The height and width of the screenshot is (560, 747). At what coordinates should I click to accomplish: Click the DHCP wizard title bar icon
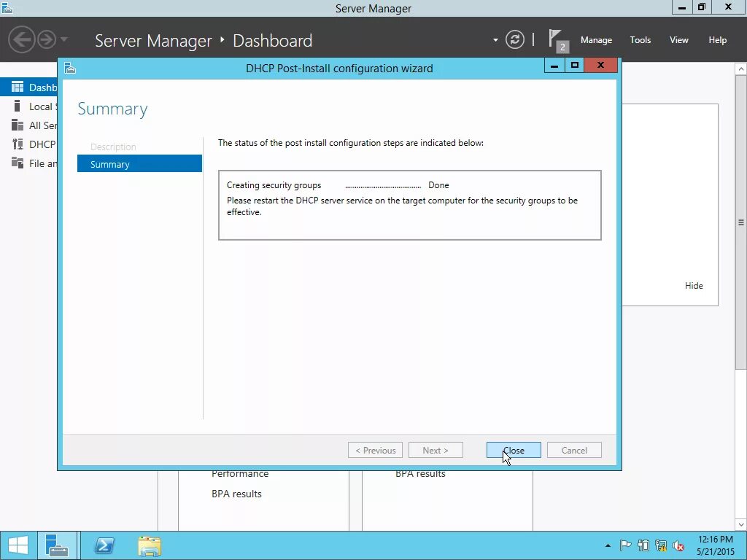pyautogui.click(x=70, y=68)
